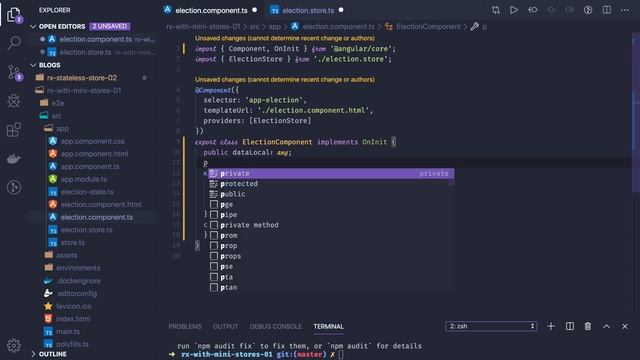
Task: Choose the ptan snippet suggestion
Action: click(331, 287)
